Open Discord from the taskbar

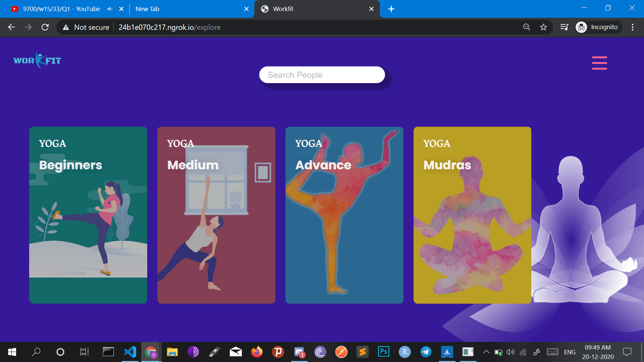point(299,352)
